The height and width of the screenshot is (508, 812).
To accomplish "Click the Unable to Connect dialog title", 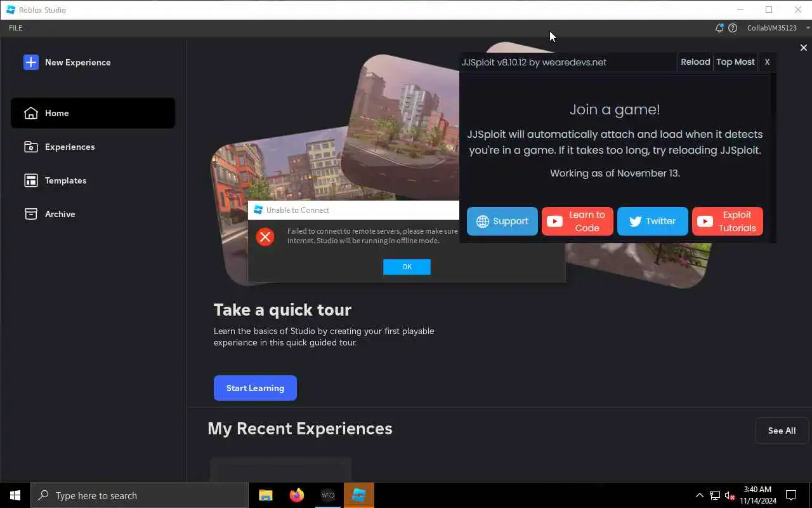I will [x=298, y=210].
